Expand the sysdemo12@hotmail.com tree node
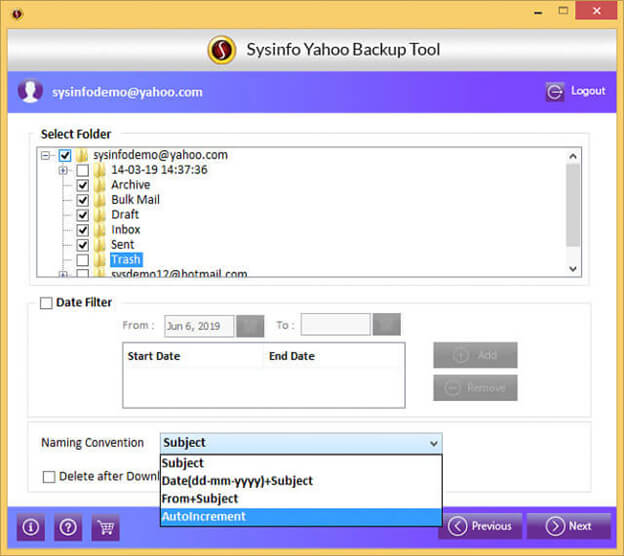Viewport: 624px width, 556px height. (x=63, y=274)
